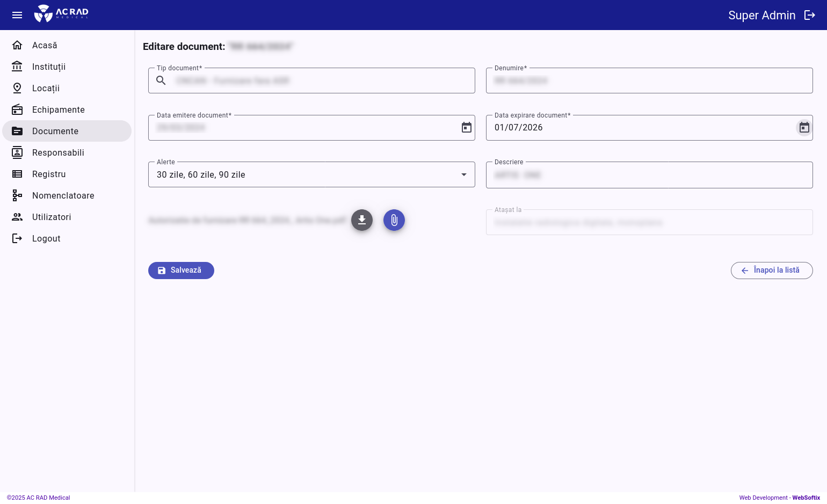The width and height of the screenshot is (827, 504).
Task: Go to Echipamente in sidebar
Action: [x=58, y=109]
